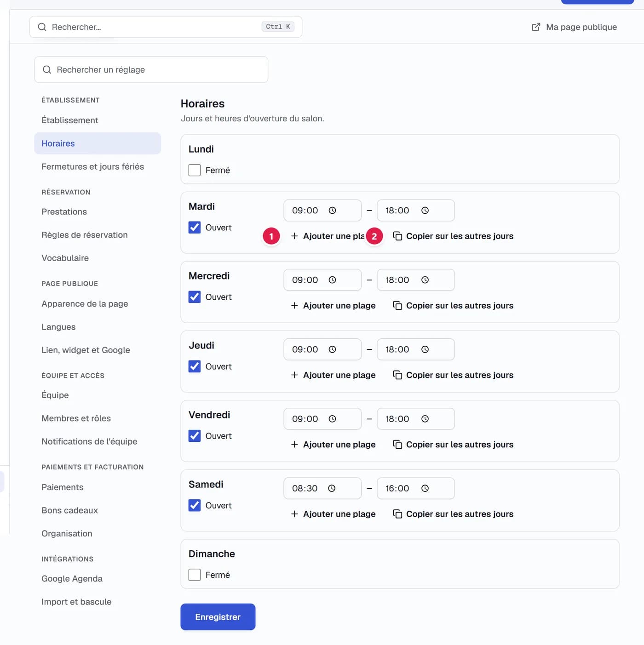
Task: Open the Google Agenda integration settings
Action: coord(98,579)
